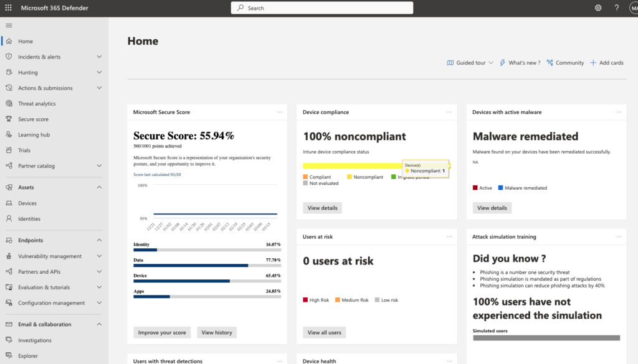Viewport: 638px width, 364px height.
Task: Click the help question mark icon
Action: [x=617, y=7]
